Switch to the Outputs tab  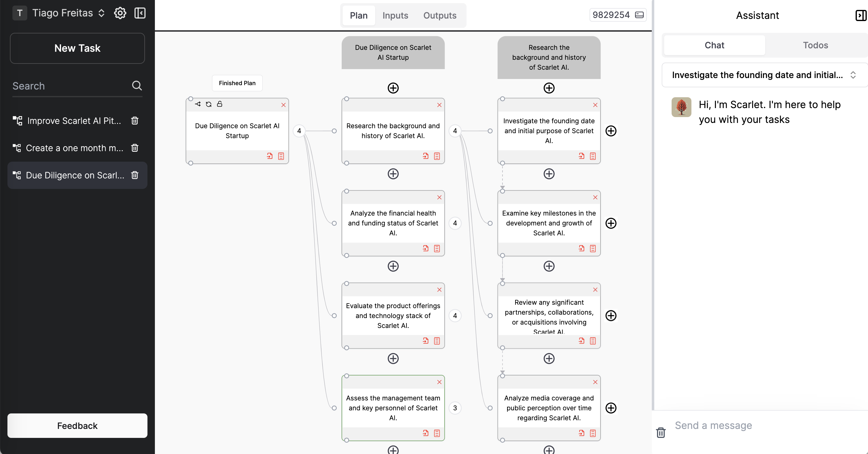click(440, 15)
